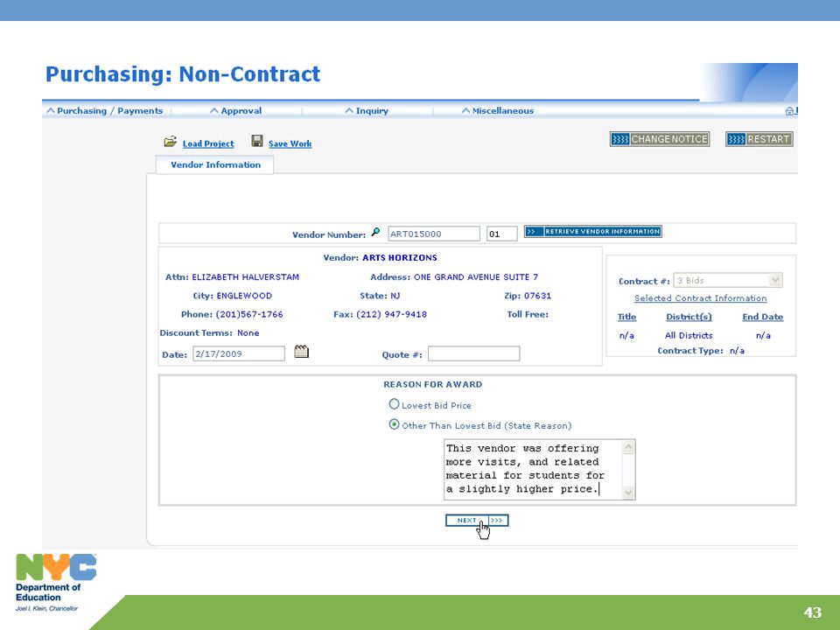
Task: Click the home icon in menu bar
Action: click(x=789, y=111)
